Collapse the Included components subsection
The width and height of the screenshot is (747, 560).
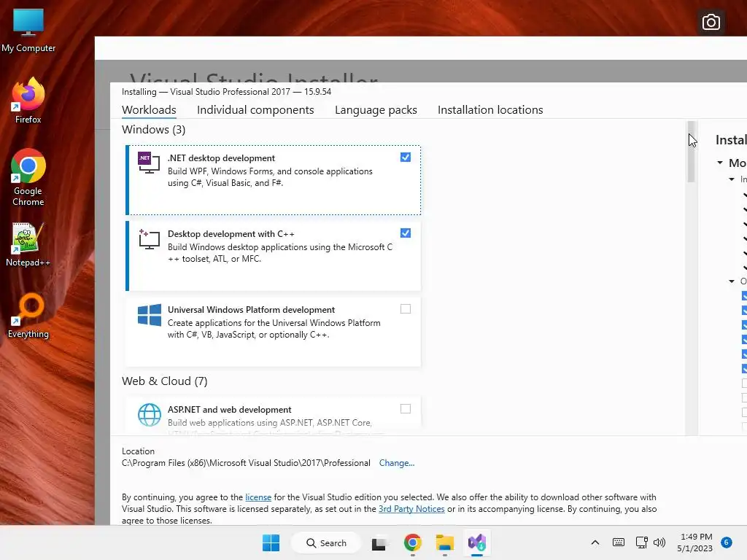pyautogui.click(x=732, y=179)
